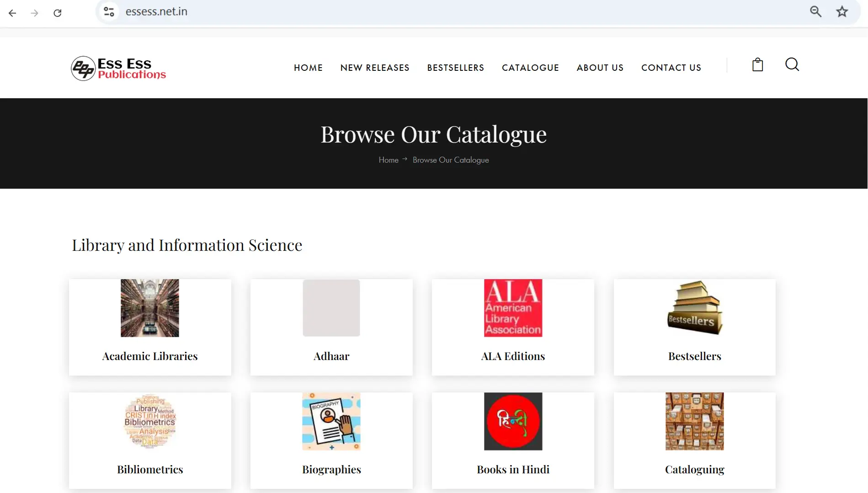Click the Home breadcrumb link
The image size is (868, 493).
pyautogui.click(x=389, y=160)
